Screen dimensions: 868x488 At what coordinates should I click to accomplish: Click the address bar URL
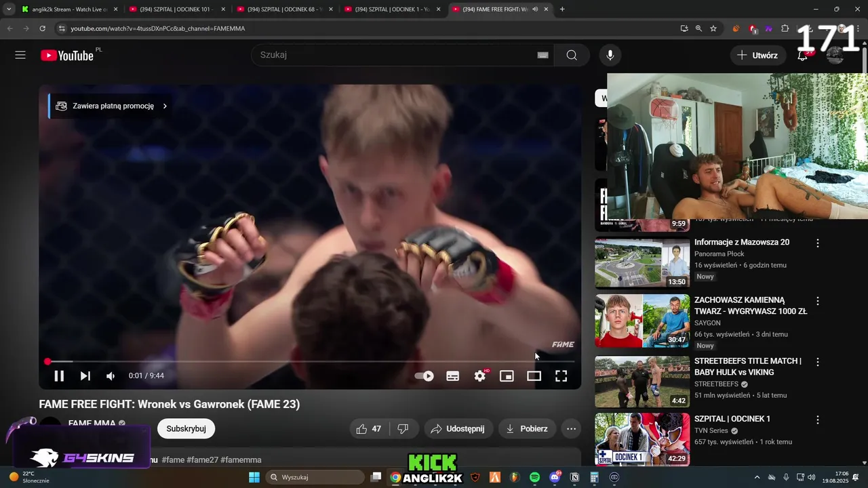tap(157, 28)
